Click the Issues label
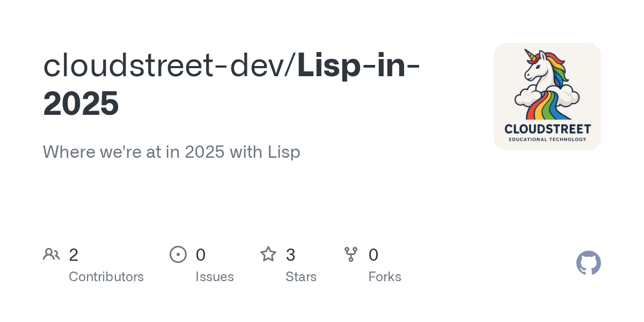 (x=215, y=277)
